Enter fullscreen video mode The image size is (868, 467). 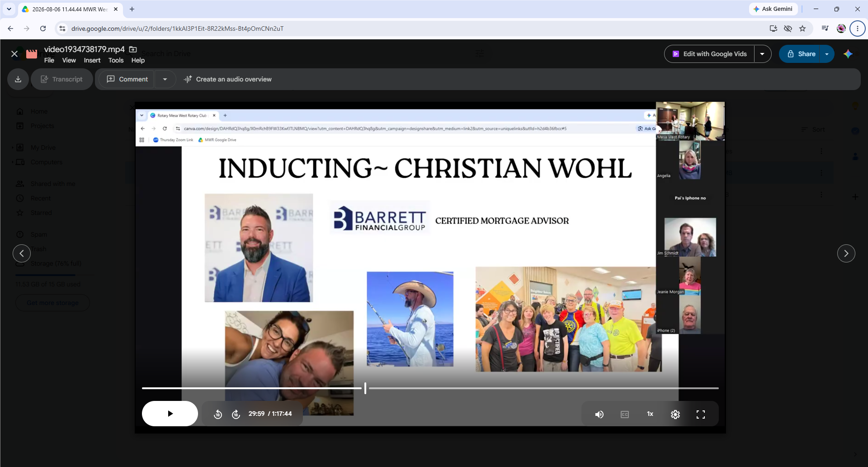click(x=701, y=415)
